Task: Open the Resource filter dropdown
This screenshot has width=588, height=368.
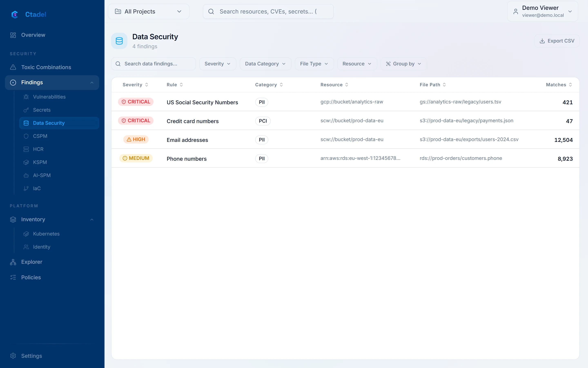Action: point(357,64)
